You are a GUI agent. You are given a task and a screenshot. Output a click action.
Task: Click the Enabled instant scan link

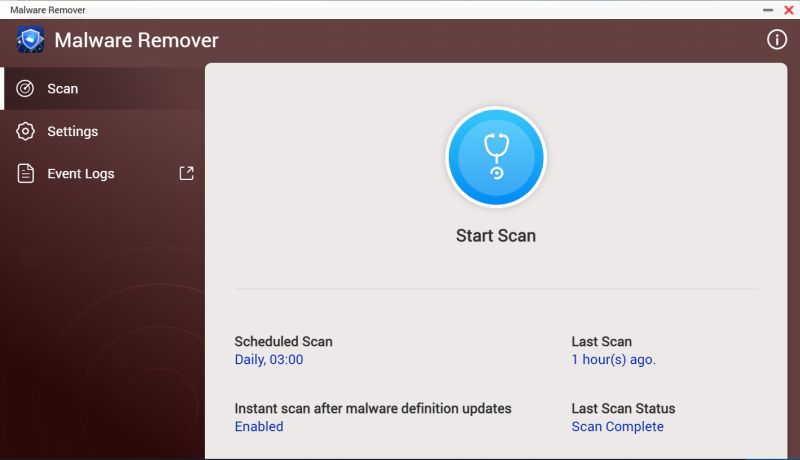point(259,426)
